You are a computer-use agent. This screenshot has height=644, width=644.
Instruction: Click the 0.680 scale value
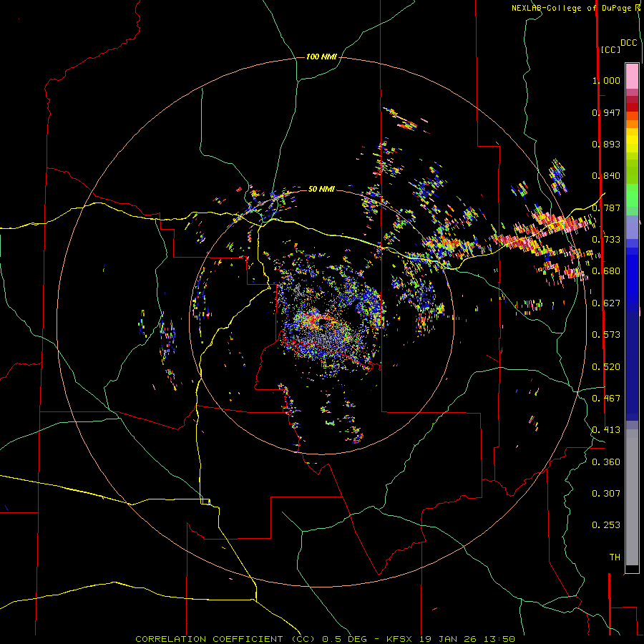coord(606,271)
